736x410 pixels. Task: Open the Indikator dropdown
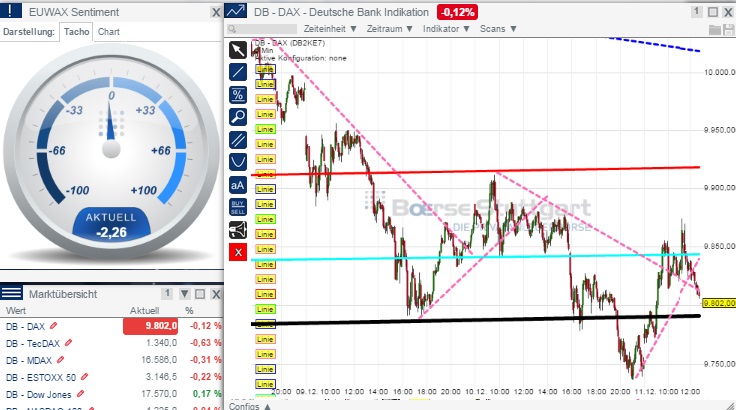[x=446, y=29]
